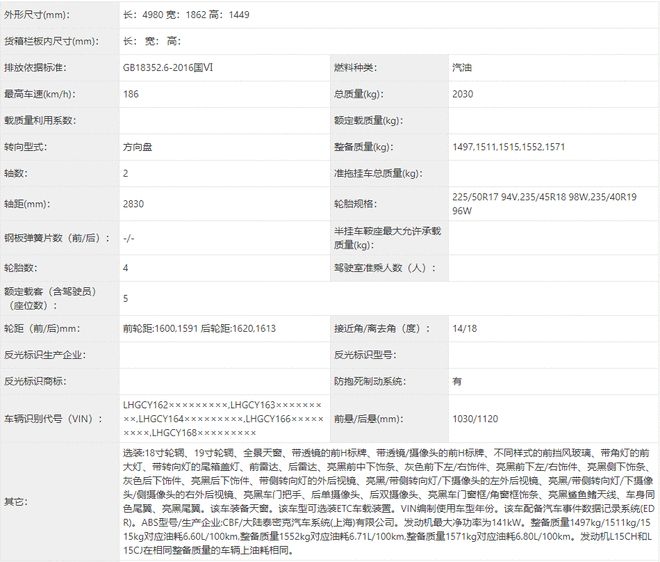Select the overhang value 1030/1120
660x562 pixels.
tap(475, 419)
